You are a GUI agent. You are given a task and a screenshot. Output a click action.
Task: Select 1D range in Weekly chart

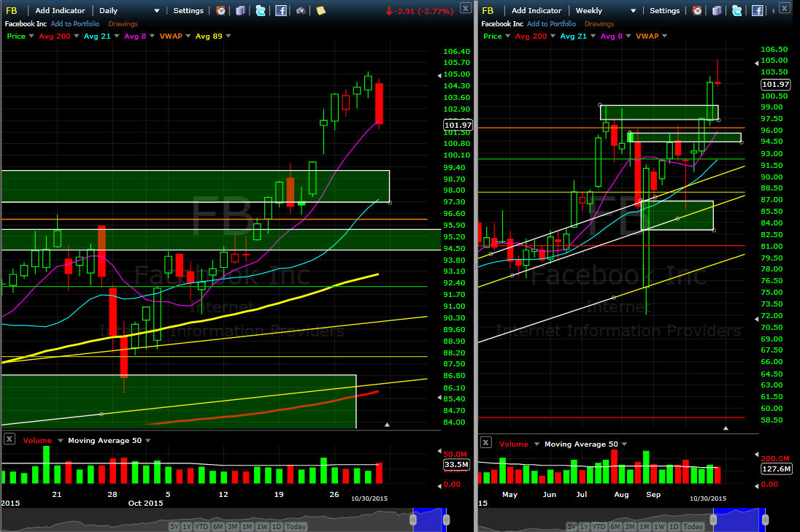tap(674, 526)
